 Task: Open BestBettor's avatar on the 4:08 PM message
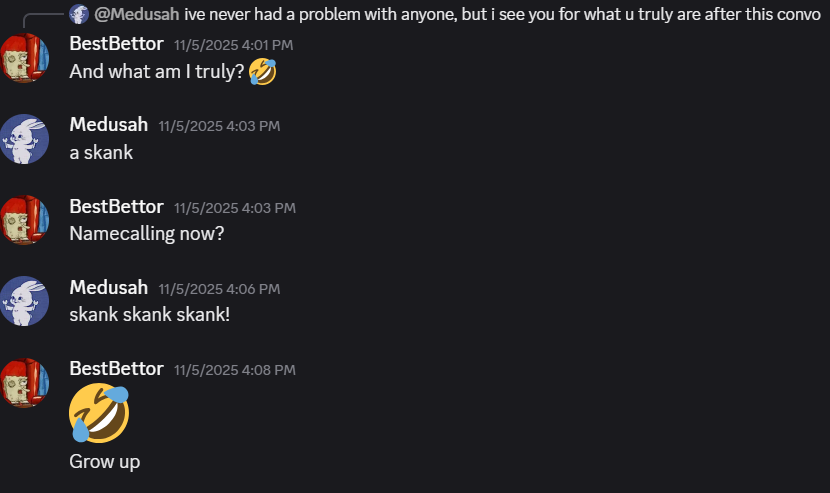pos(24,382)
